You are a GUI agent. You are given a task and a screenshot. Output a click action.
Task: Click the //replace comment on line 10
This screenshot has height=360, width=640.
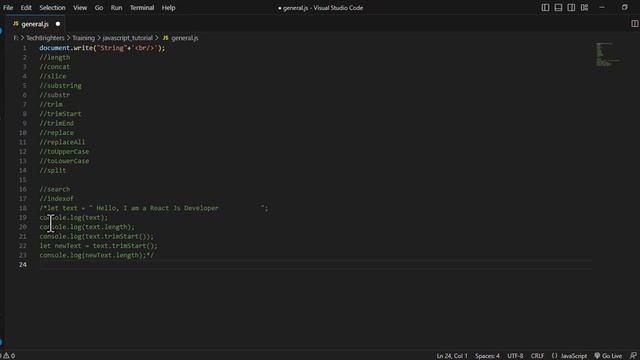pyautogui.click(x=57, y=133)
